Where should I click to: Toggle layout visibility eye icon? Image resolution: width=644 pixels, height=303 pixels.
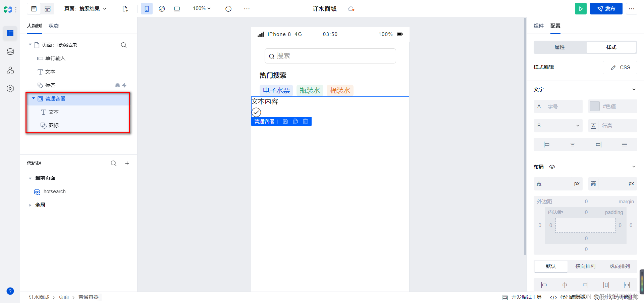pyautogui.click(x=552, y=167)
